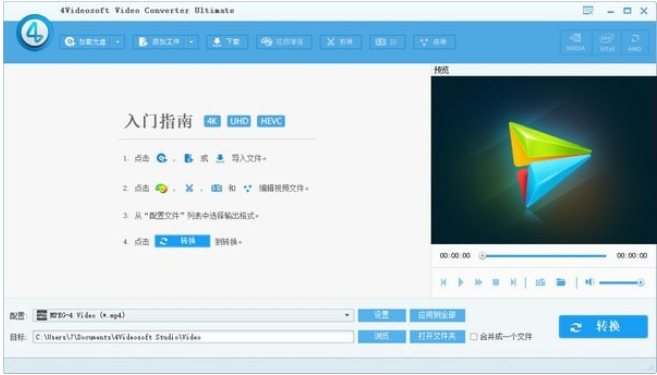Click the 3D icon in guide step 2

pyautogui.click(x=217, y=189)
